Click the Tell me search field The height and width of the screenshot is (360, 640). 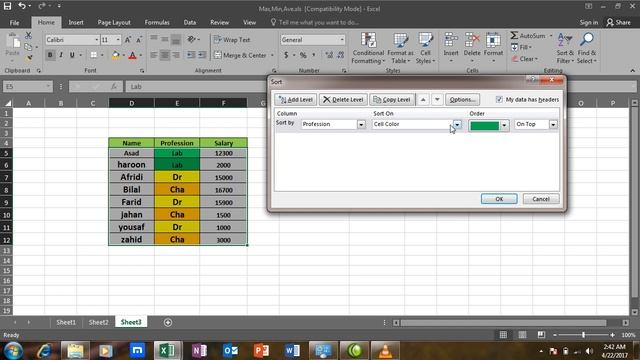[314, 22]
